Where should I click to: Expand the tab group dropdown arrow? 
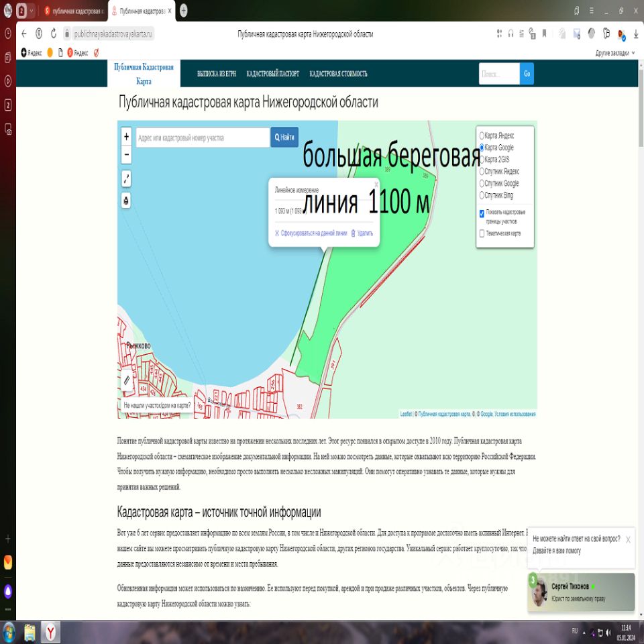pos(32,11)
